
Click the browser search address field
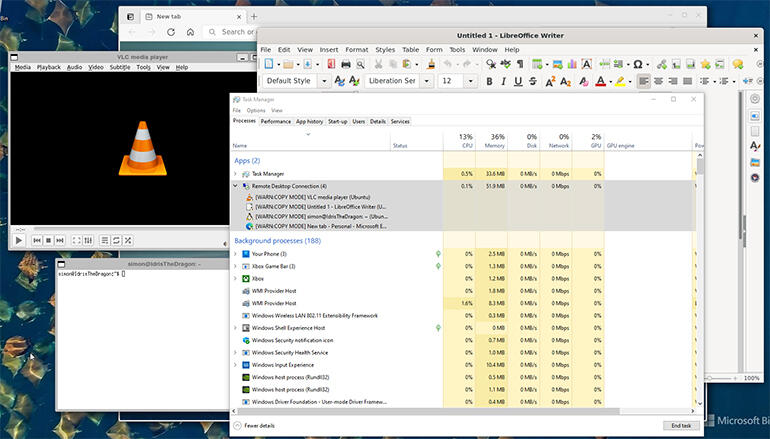[x=231, y=32]
